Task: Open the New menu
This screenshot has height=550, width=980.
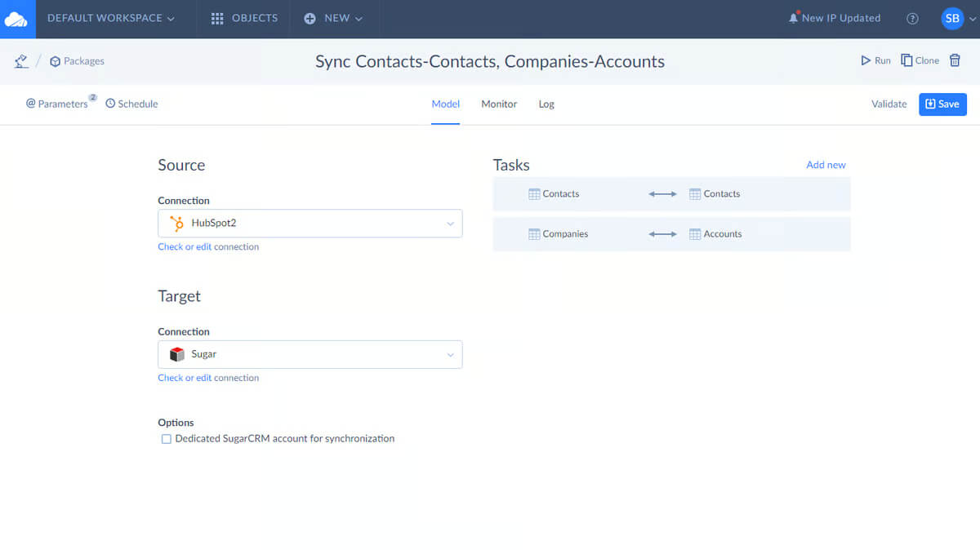Action: click(333, 18)
